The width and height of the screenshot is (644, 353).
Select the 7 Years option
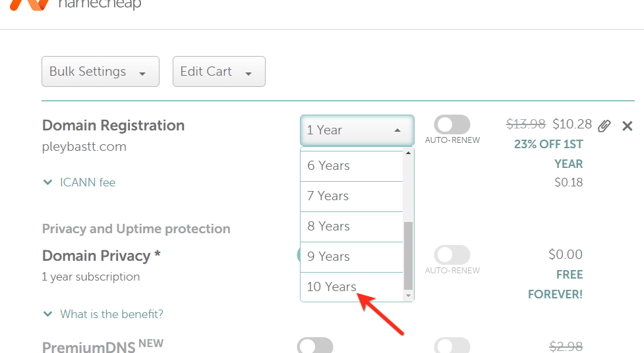point(328,196)
